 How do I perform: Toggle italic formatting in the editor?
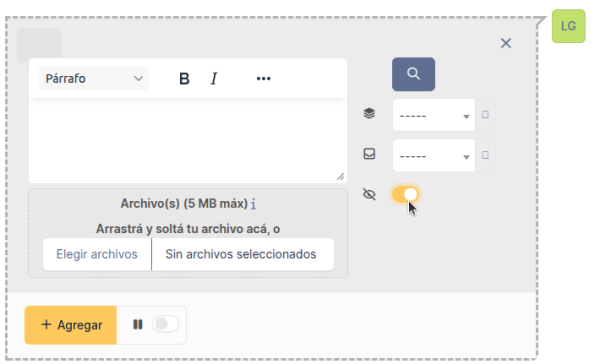point(214,78)
